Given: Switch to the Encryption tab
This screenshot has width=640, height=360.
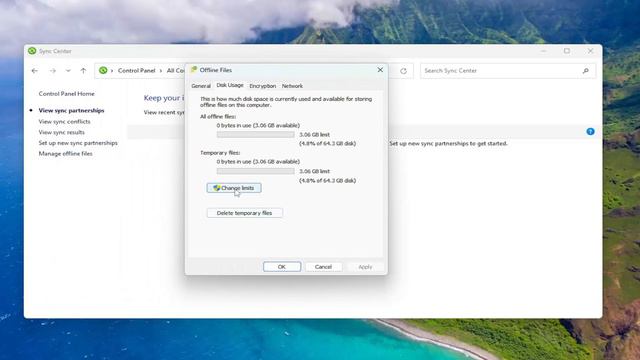Looking at the screenshot, I should 262,86.
